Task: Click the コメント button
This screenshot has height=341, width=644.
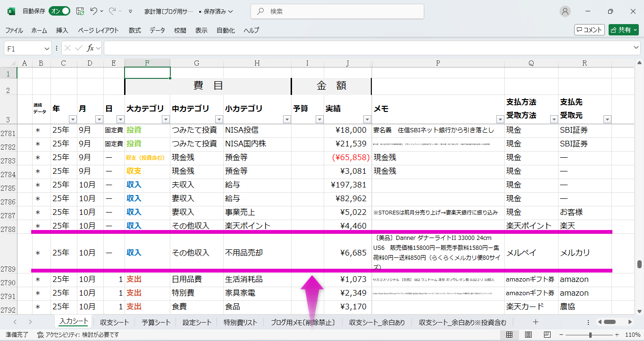Action: click(589, 30)
